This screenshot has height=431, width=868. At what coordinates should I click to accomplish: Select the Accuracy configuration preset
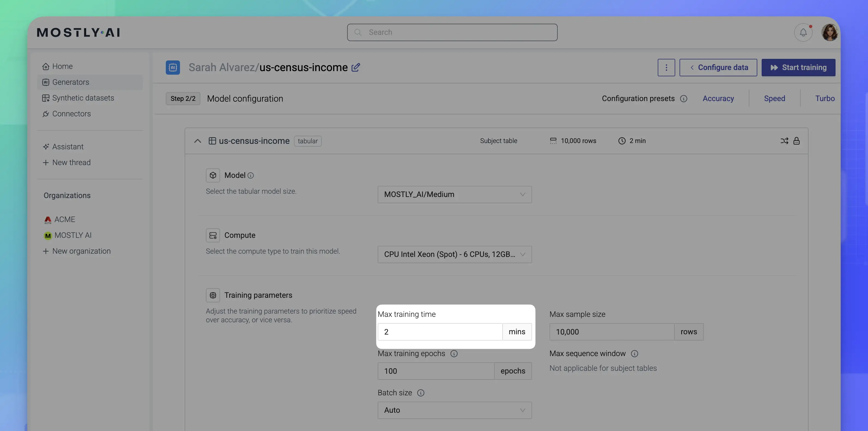point(718,98)
